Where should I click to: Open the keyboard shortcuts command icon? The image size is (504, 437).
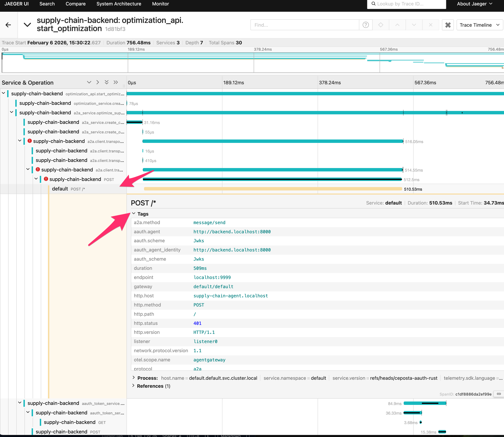point(448,25)
